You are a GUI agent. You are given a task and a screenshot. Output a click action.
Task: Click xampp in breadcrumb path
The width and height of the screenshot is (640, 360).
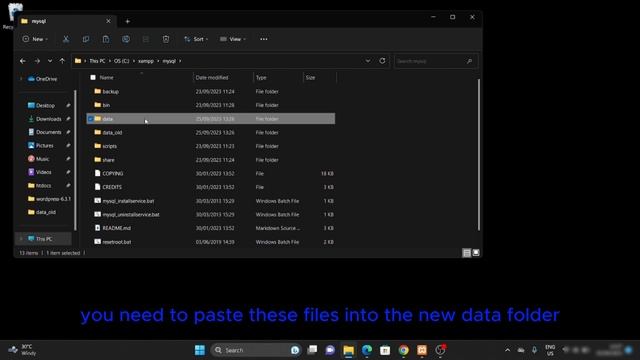[x=146, y=61]
